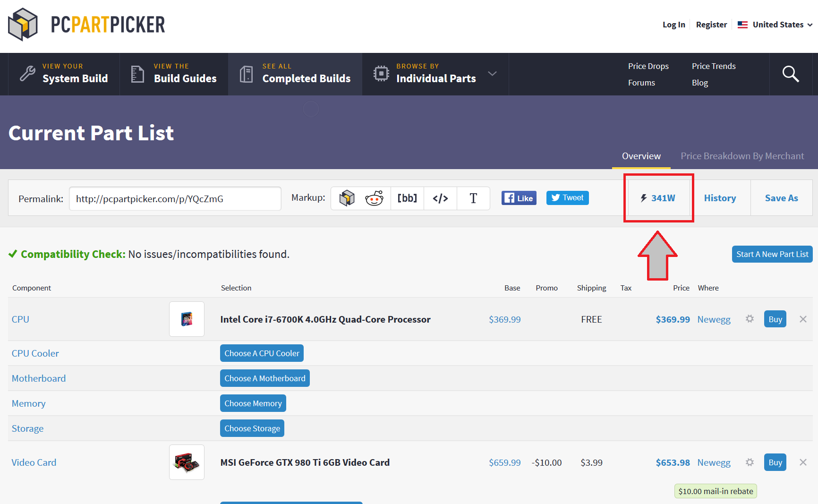This screenshot has height=504, width=818.
Task: Choose the HTML </> markup
Action: [440, 198]
